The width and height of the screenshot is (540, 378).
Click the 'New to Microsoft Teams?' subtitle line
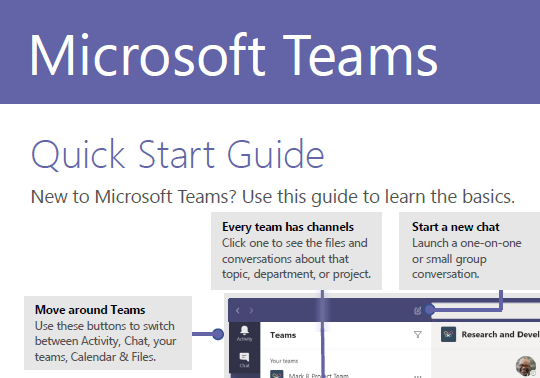pyautogui.click(x=273, y=197)
